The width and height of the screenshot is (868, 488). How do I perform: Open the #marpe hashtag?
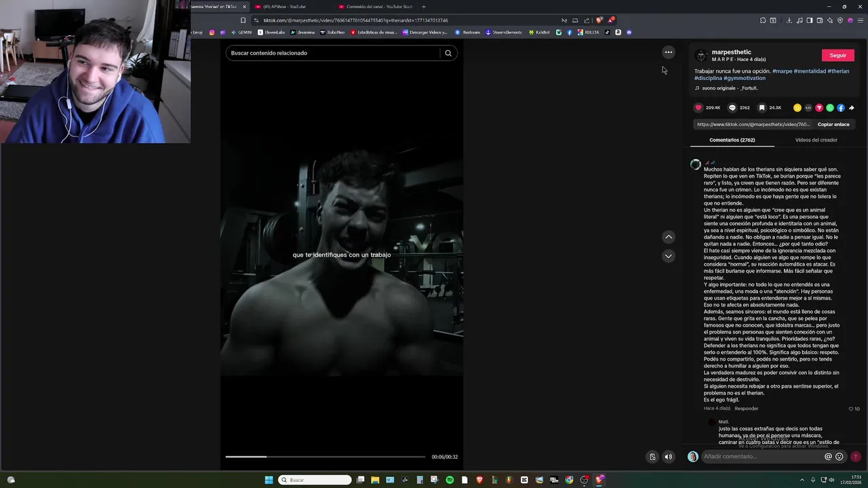click(x=782, y=71)
